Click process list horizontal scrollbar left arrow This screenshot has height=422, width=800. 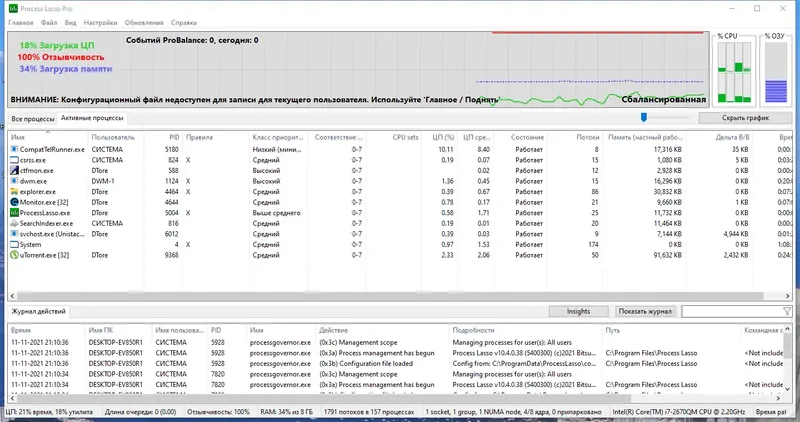coord(13,296)
